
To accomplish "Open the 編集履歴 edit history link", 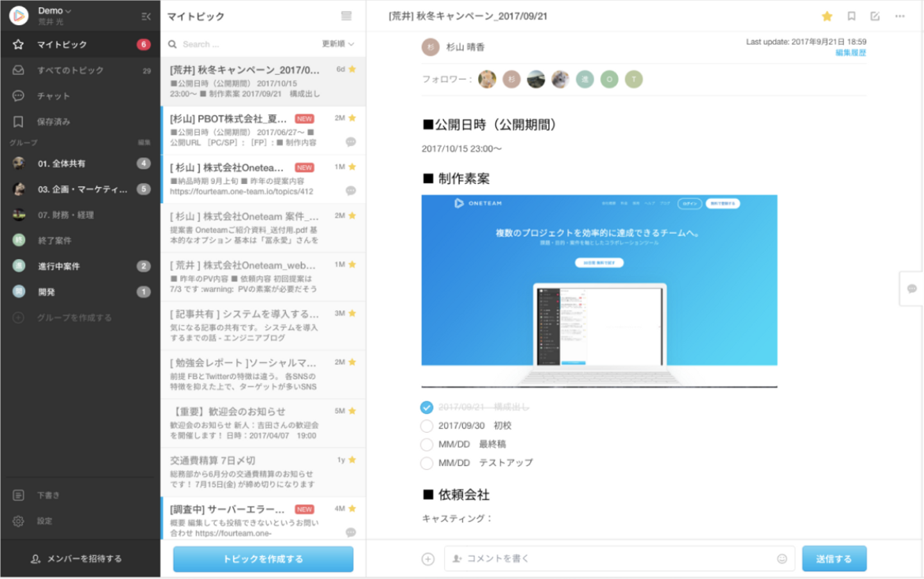I will coord(851,53).
